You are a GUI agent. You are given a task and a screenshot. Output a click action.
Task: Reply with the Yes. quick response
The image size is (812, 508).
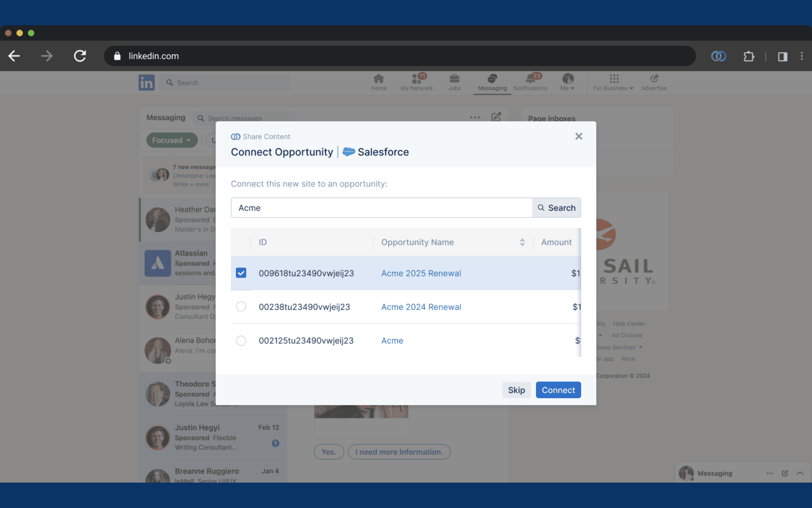click(x=329, y=451)
